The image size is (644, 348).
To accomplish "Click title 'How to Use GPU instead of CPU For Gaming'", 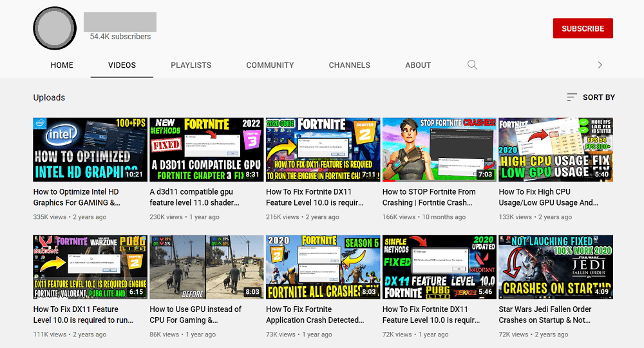I will [196, 314].
